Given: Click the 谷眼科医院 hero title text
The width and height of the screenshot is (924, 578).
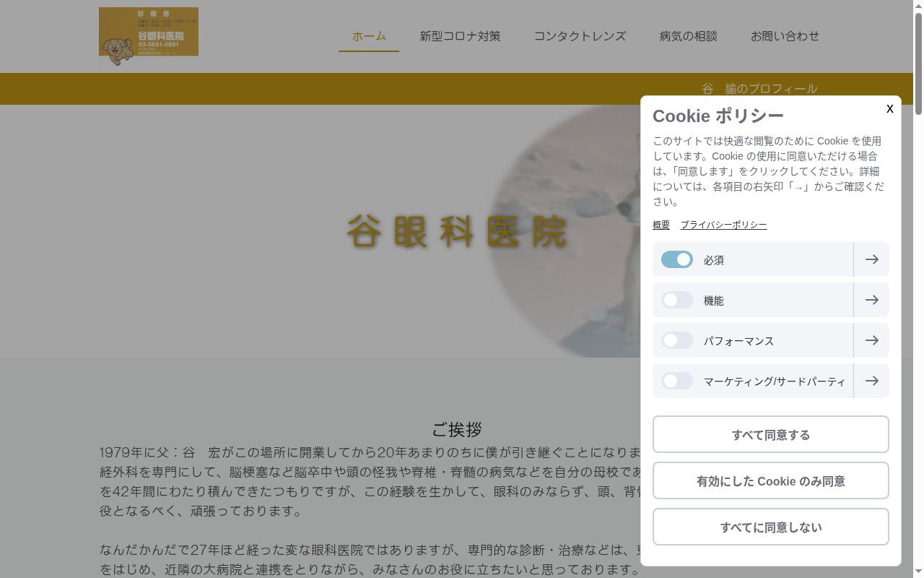Looking at the screenshot, I should coord(458,231).
